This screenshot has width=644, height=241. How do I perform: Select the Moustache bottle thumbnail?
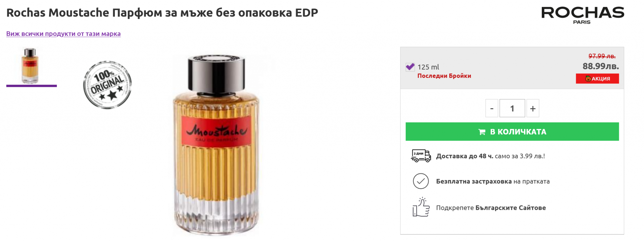pyautogui.click(x=31, y=66)
